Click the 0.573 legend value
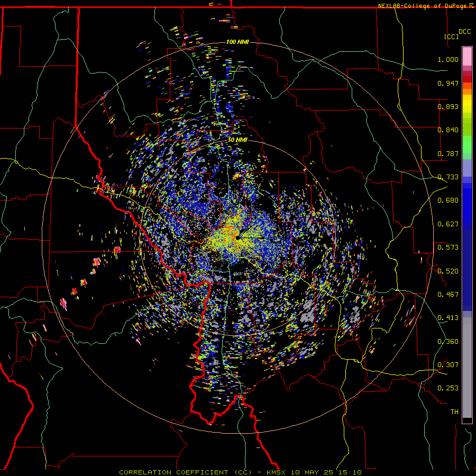This screenshot has width=476, height=476. [448, 248]
